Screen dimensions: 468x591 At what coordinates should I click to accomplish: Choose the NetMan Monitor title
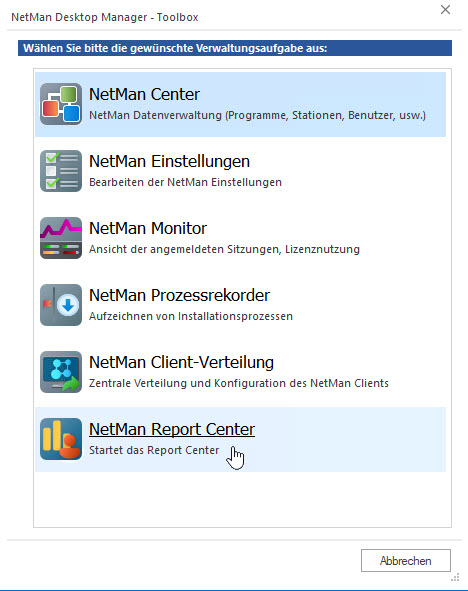point(148,228)
